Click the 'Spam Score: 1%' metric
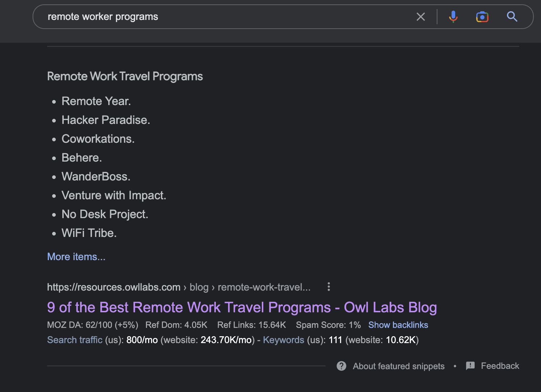Viewport: 541px width, 392px height. [328, 325]
